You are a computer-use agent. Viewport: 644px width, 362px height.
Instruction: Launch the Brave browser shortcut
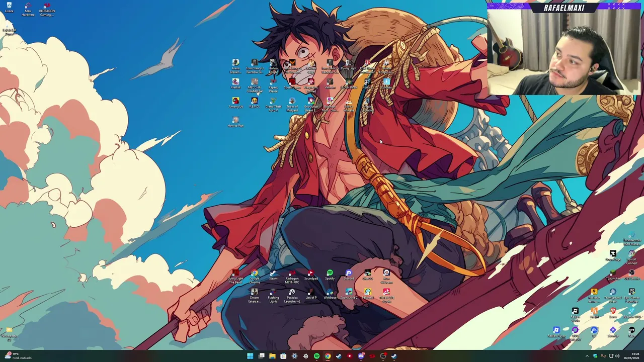613,313
